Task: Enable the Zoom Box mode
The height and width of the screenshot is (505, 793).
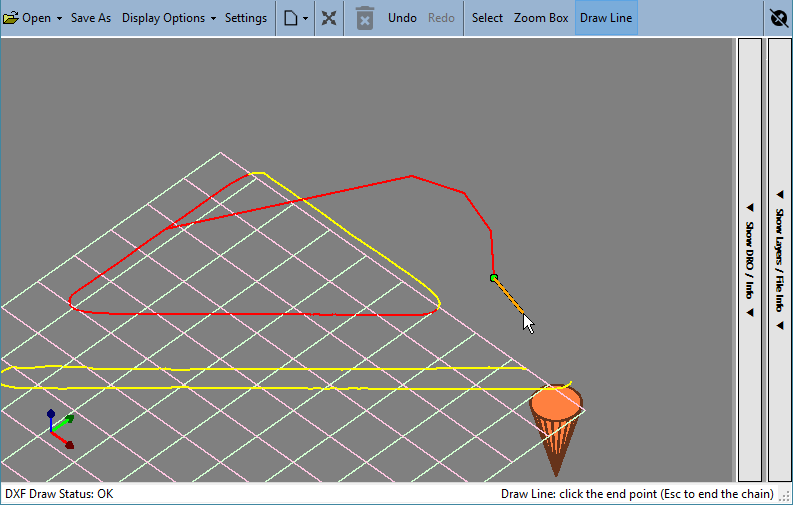Action: pyautogui.click(x=541, y=18)
